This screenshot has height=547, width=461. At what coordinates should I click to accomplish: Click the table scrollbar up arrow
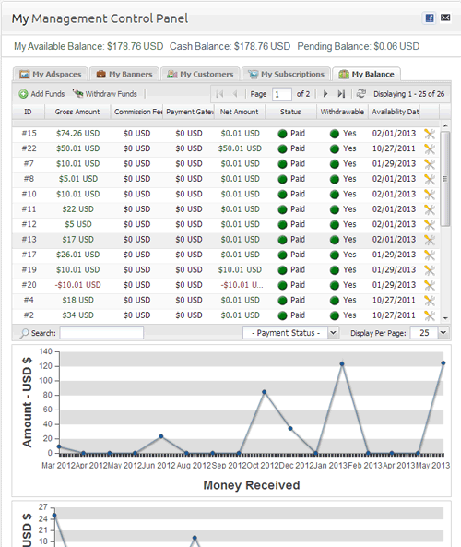[445, 125]
